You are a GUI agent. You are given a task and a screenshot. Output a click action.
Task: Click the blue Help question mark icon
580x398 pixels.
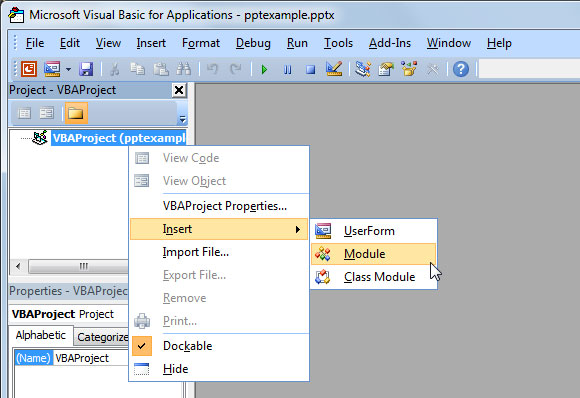point(461,69)
